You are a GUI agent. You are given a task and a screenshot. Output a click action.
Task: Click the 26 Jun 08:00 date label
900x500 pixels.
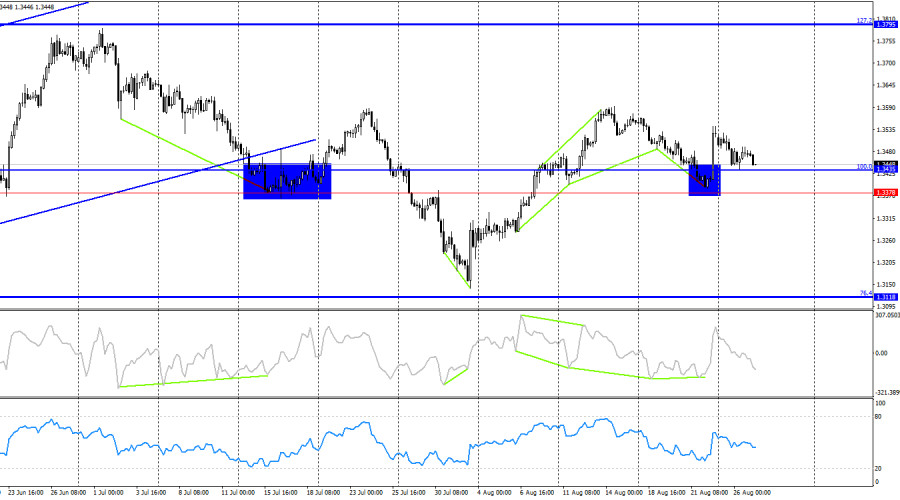pyautogui.click(x=68, y=493)
